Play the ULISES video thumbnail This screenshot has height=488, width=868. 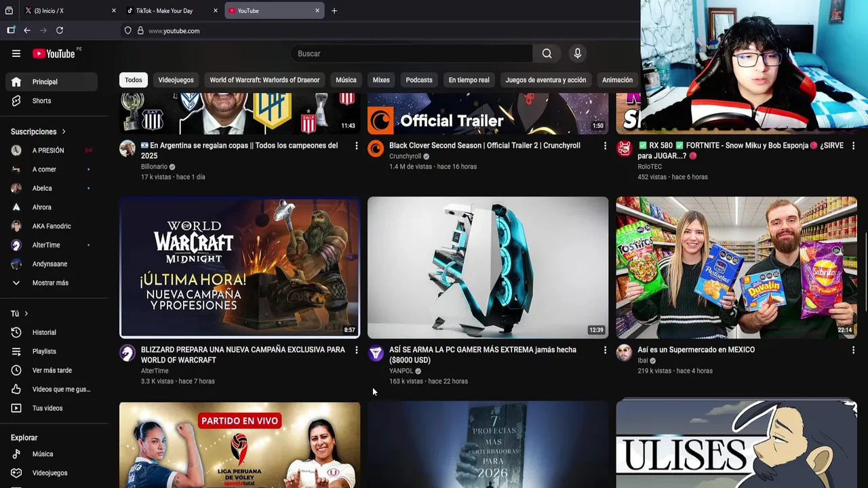click(736, 445)
